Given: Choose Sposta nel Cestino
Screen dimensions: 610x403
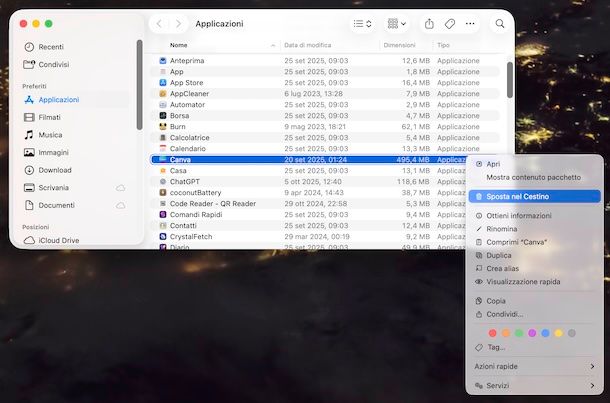Looking at the screenshot, I should point(535,196).
